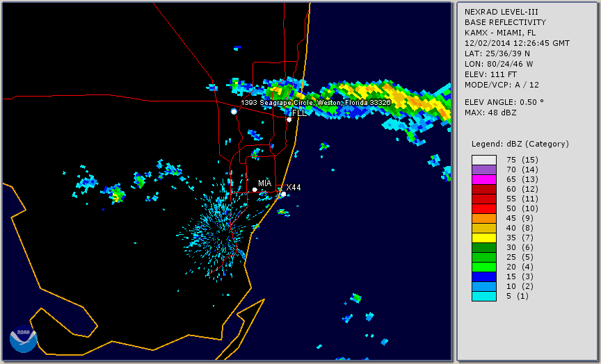
Task: Click the X44 marker dot
Action: pyautogui.click(x=284, y=194)
